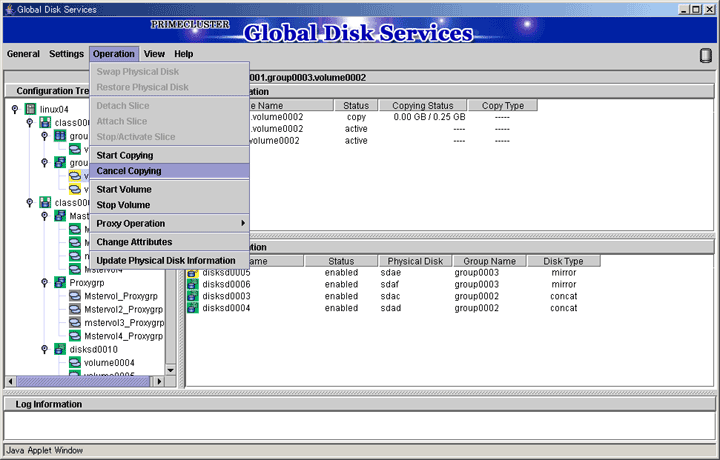720x460 pixels.
Task: Click the linux04 host node icon
Action: pyautogui.click(x=30, y=109)
